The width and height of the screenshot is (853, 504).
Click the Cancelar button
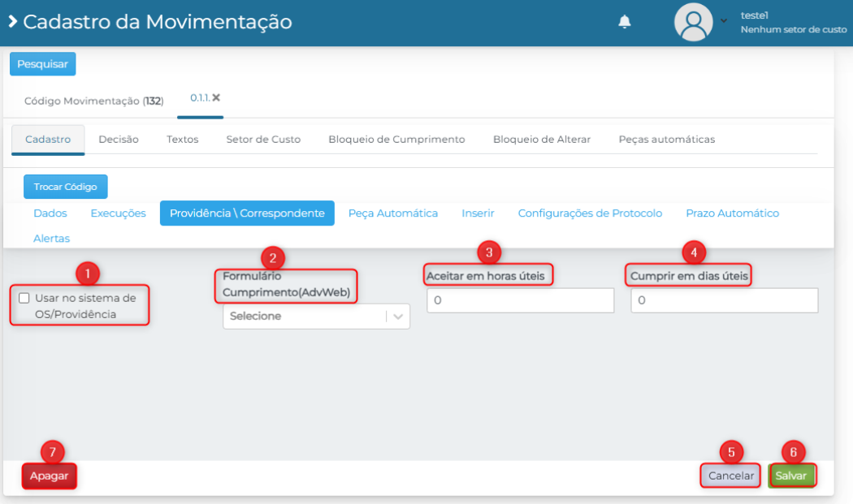tap(730, 476)
